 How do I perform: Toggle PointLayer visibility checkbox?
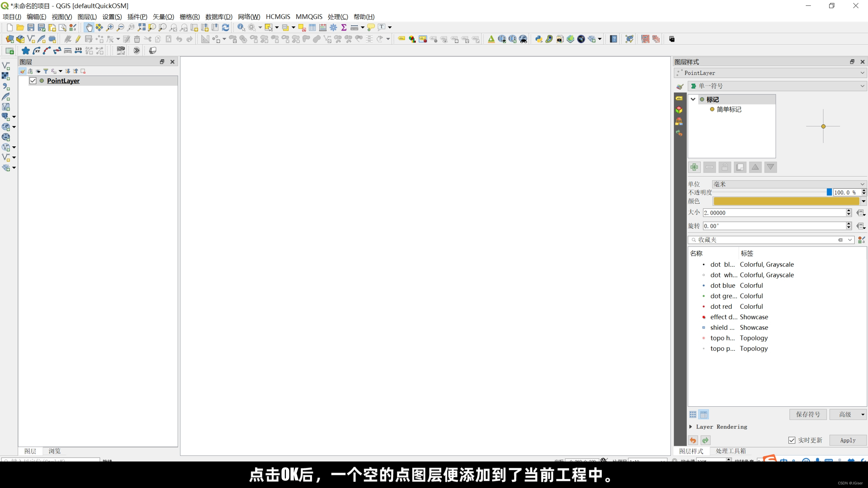pos(33,81)
